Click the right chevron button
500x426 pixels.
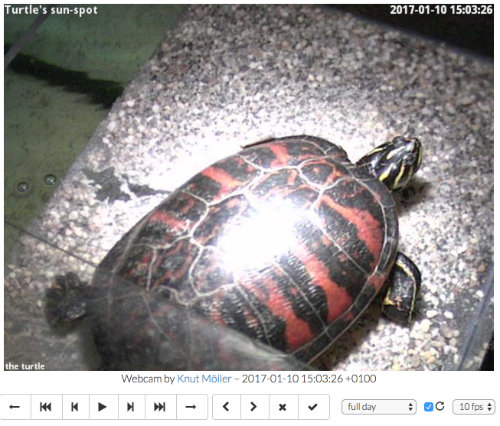(x=254, y=407)
